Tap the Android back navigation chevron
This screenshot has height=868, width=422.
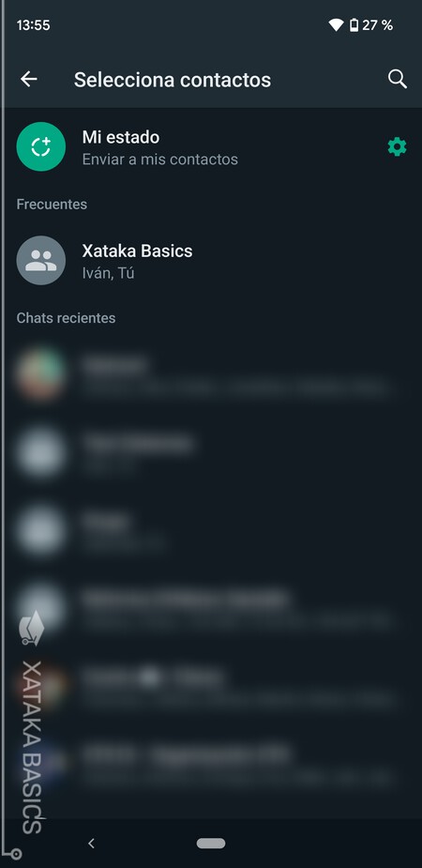[92, 843]
